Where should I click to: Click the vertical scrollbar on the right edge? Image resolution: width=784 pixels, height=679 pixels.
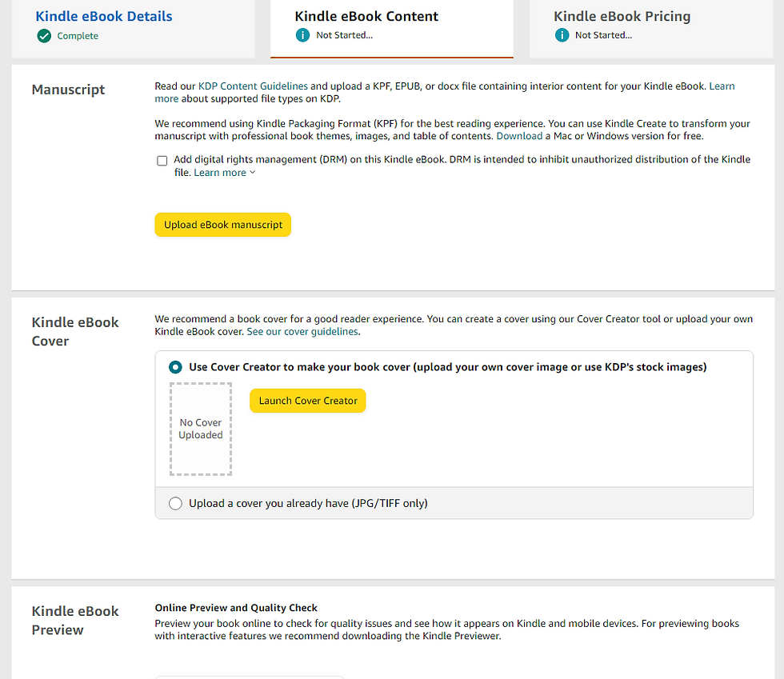pyautogui.click(x=779, y=320)
